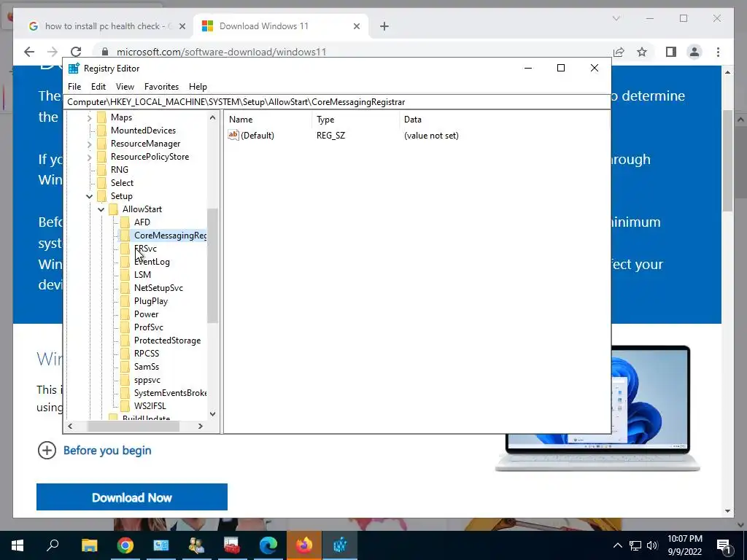
Task: Select the SamSs key
Action: point(146,367)
